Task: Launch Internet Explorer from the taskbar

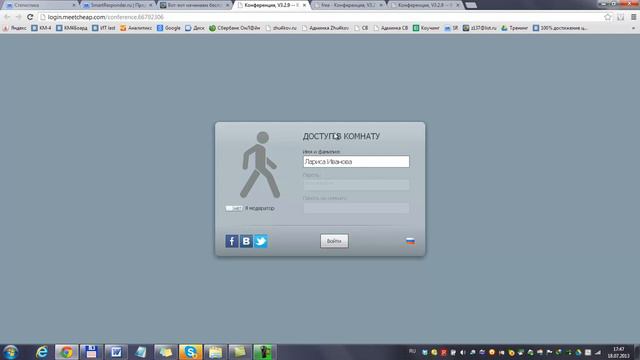Action: (42, 352)
